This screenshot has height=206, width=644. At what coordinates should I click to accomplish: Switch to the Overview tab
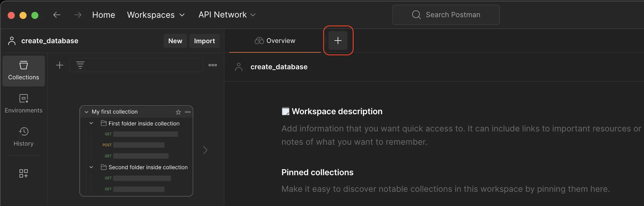point(275,41)
